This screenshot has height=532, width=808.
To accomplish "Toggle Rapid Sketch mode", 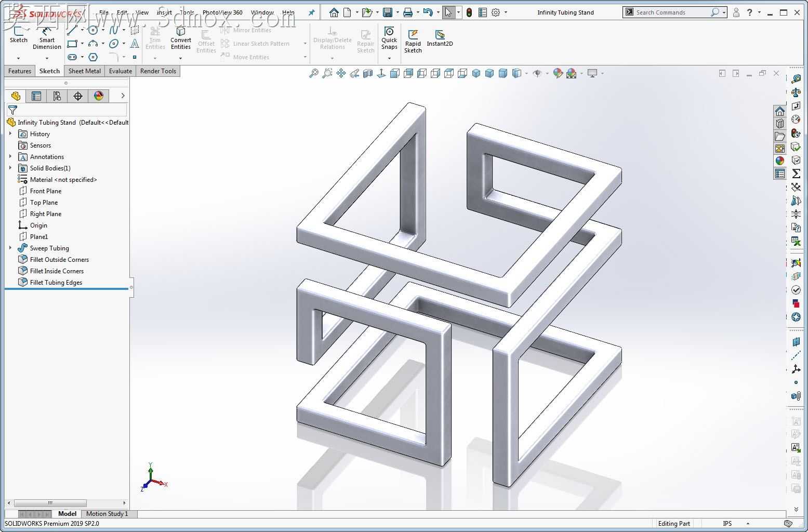I will tap(413, 41).
